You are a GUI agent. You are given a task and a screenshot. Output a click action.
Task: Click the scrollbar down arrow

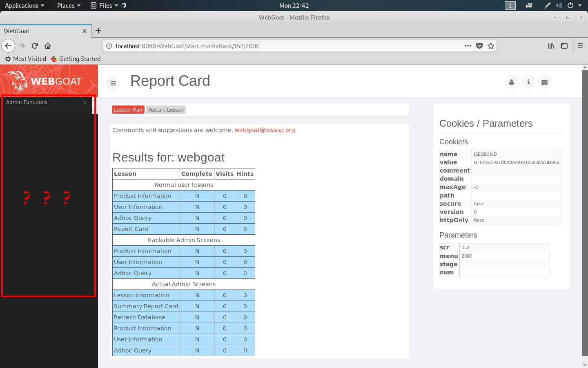coord(585,364)
